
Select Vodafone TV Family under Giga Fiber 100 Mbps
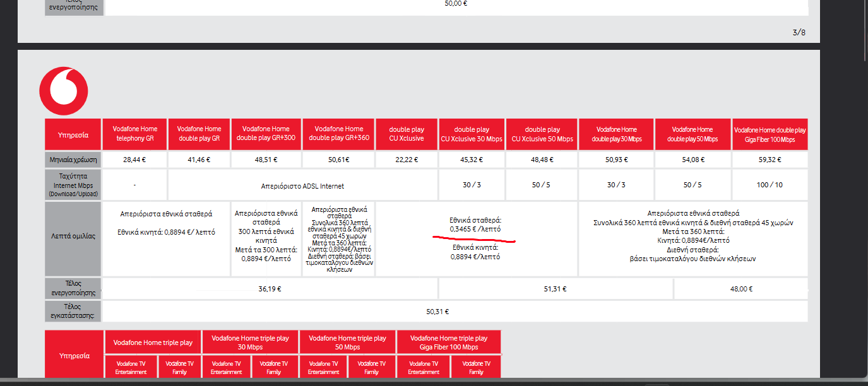[476, 367]
